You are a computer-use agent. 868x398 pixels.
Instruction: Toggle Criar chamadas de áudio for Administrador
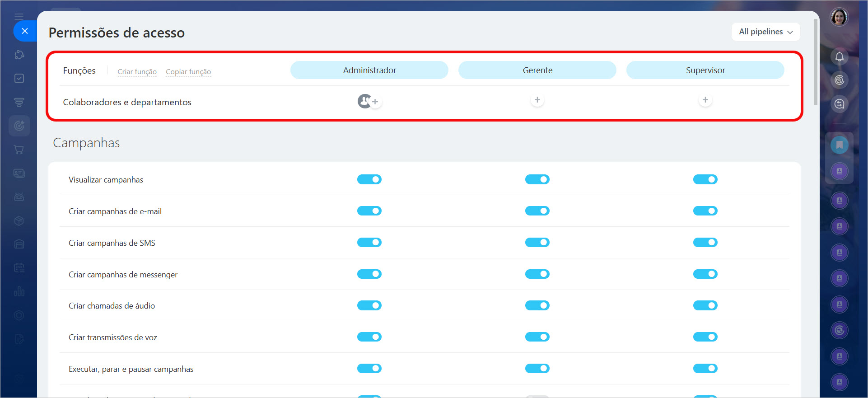(x=369, y=305)
